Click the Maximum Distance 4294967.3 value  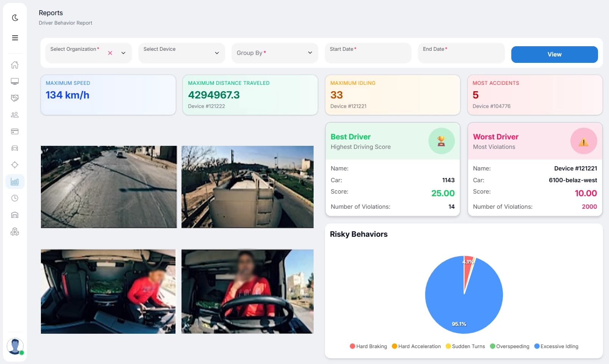pyautogui.click(x=214, y=95)
